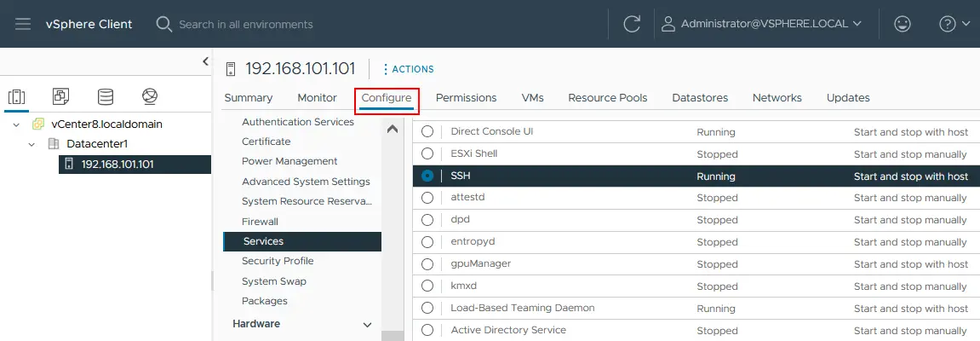This screenshot has width=980, height=341.
Task: Open the Permissions tab
Action: (x=467, y=97)
